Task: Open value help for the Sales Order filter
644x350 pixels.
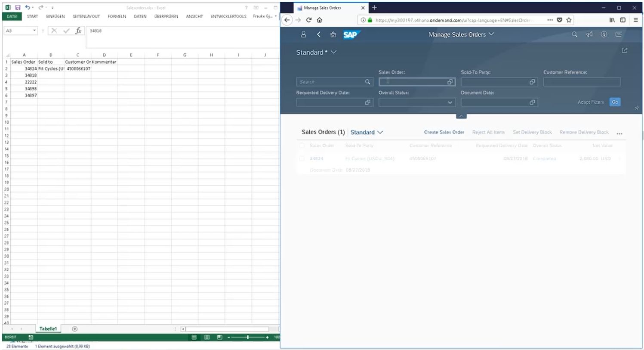Action: 450,82
